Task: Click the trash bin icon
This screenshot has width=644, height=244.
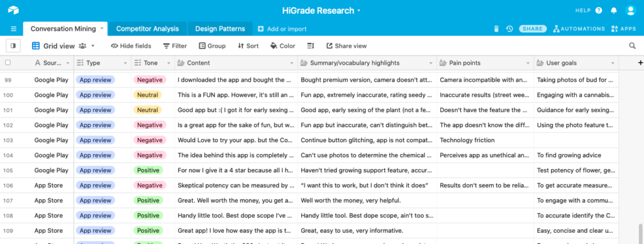Action: point(496,29)
